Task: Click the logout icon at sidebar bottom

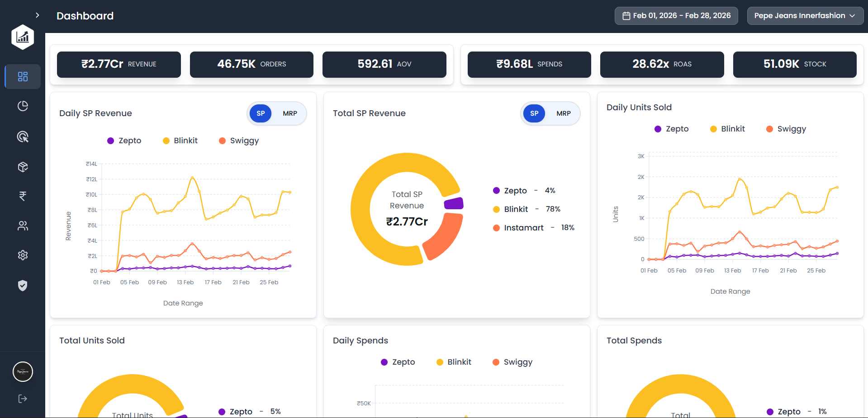Action: click(x=23, y=399)
